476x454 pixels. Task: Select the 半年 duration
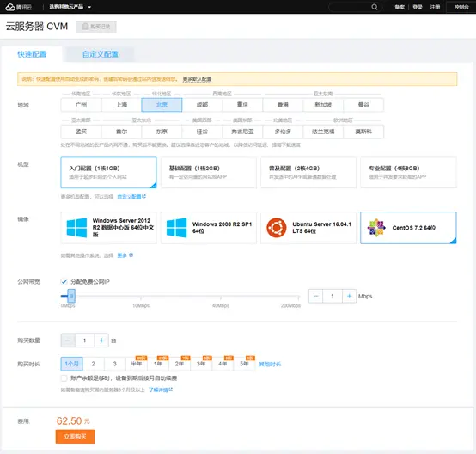pyautogui.click(x=137, y=364)
